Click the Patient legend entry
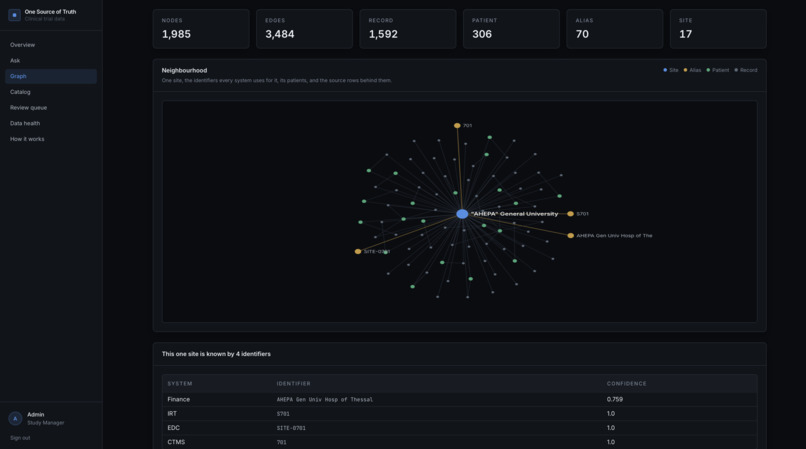This screenshot has height=449, width=806. (718, 70)
